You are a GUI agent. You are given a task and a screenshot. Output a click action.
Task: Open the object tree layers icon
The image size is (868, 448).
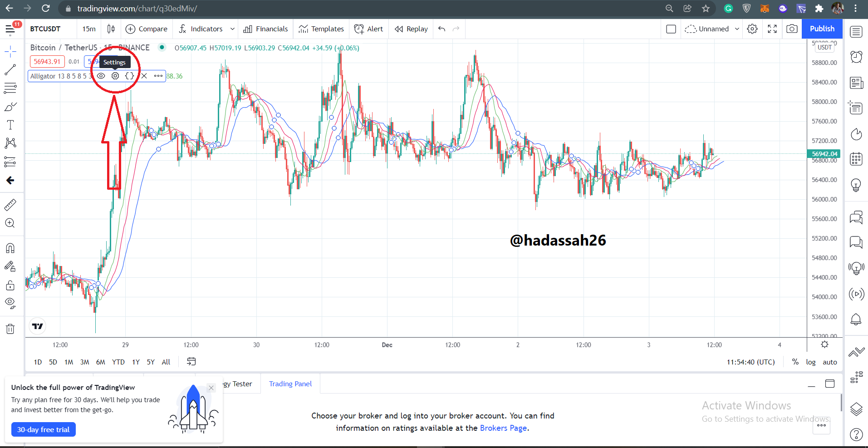pyautogui.click(x=856, y=409)
